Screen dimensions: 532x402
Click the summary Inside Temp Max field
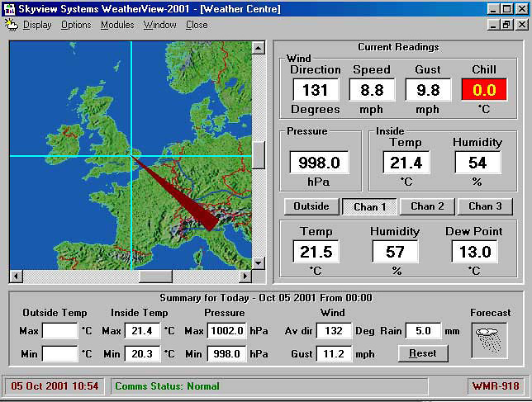point(142,331)
